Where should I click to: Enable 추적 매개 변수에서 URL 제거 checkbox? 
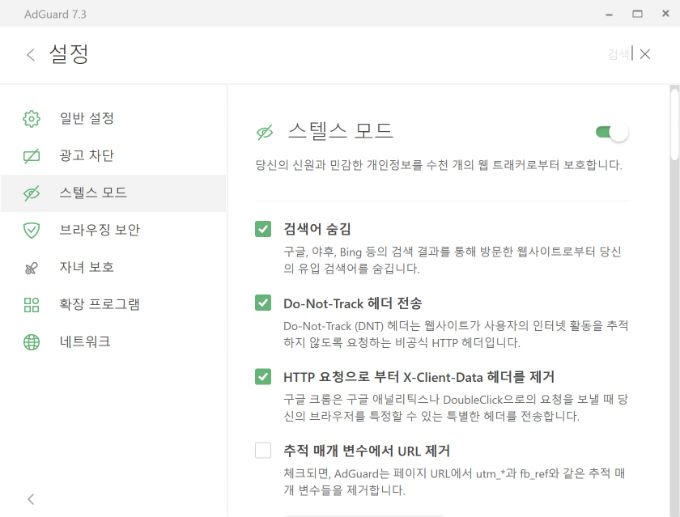tap(263, 450)
